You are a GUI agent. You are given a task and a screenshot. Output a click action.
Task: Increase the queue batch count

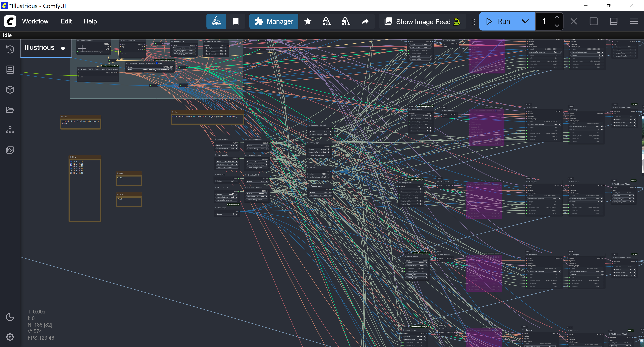[x=557, y=17]
